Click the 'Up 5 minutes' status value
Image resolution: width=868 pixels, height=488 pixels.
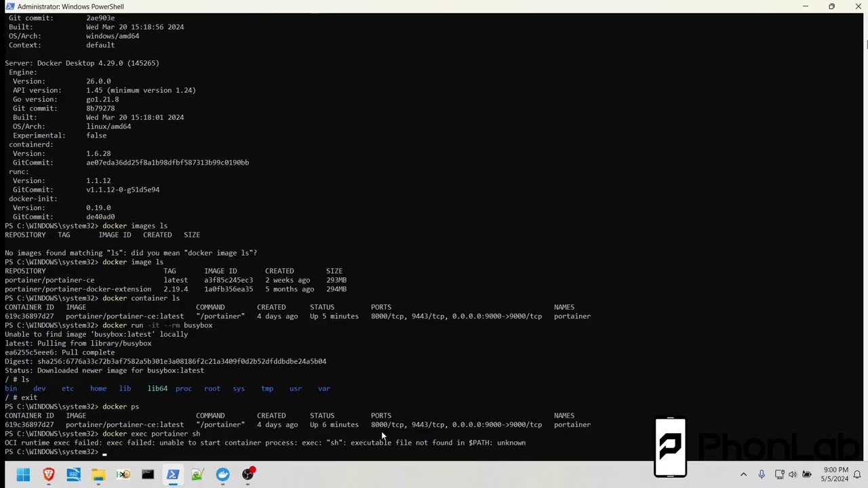click(x=334, y=316)
